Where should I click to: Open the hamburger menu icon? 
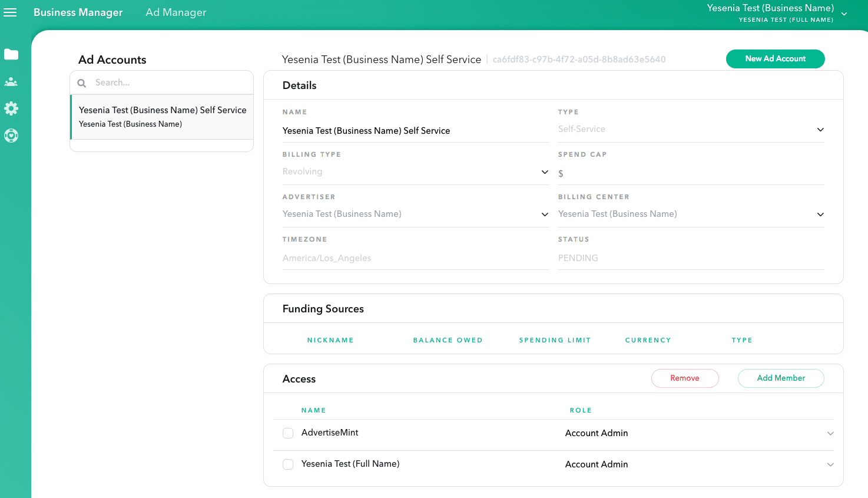(x=10, y=12)
